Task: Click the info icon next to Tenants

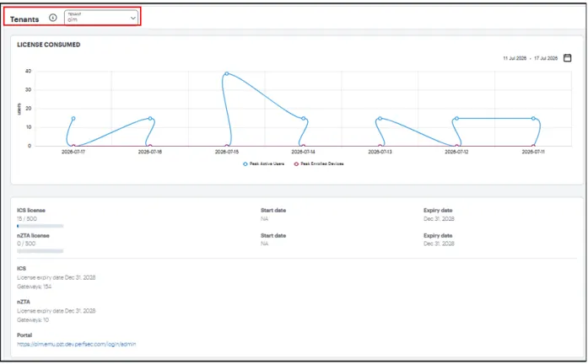Action: 53,18
